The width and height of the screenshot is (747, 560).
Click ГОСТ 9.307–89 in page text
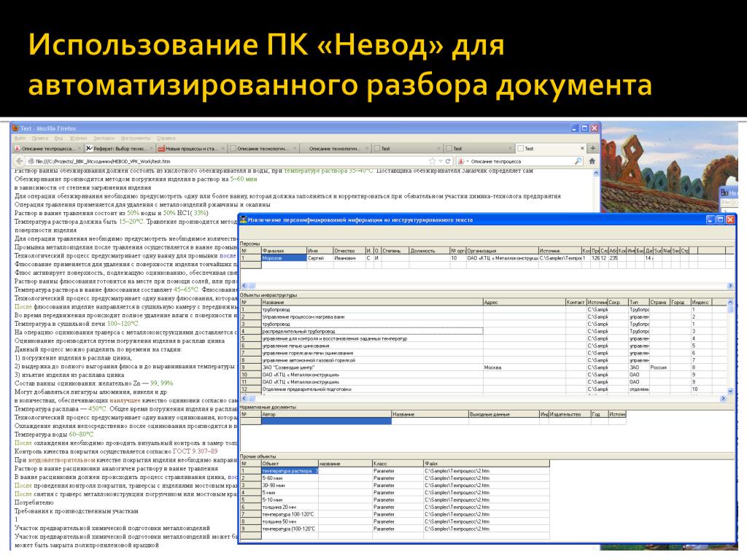[x=195, y=451]
